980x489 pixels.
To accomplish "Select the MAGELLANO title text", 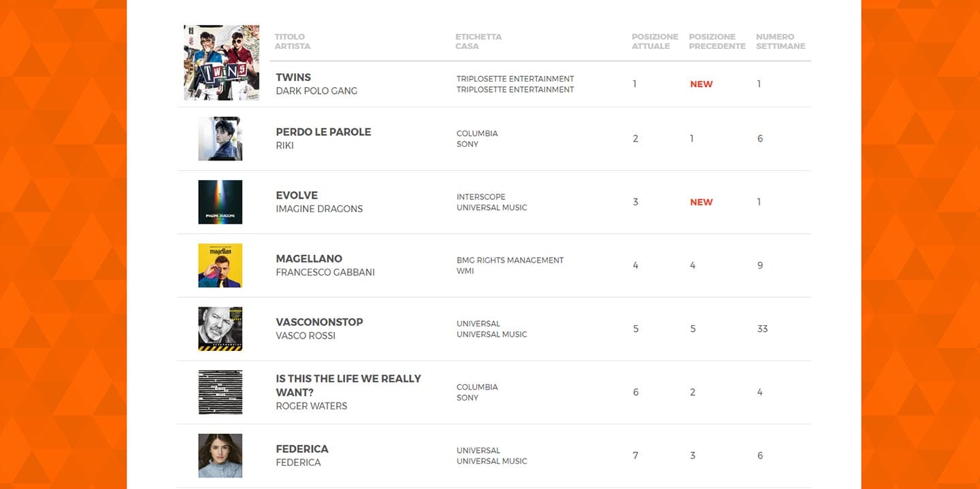I will [309, 258].
